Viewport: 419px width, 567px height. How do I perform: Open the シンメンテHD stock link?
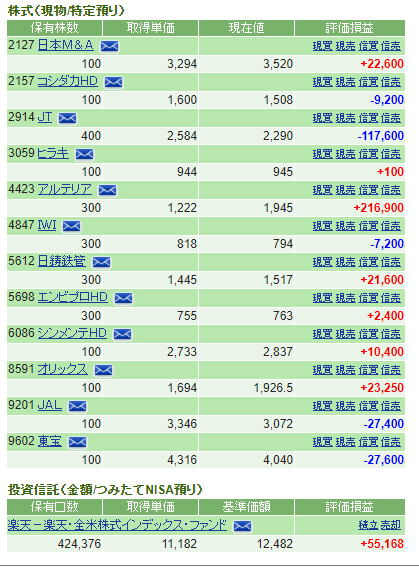point(72,333)
